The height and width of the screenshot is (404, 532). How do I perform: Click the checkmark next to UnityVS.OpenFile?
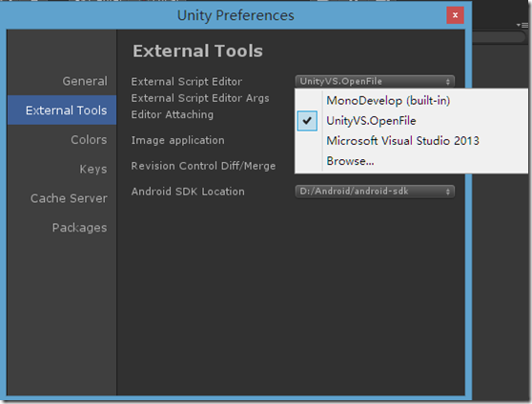coord(307,121)
